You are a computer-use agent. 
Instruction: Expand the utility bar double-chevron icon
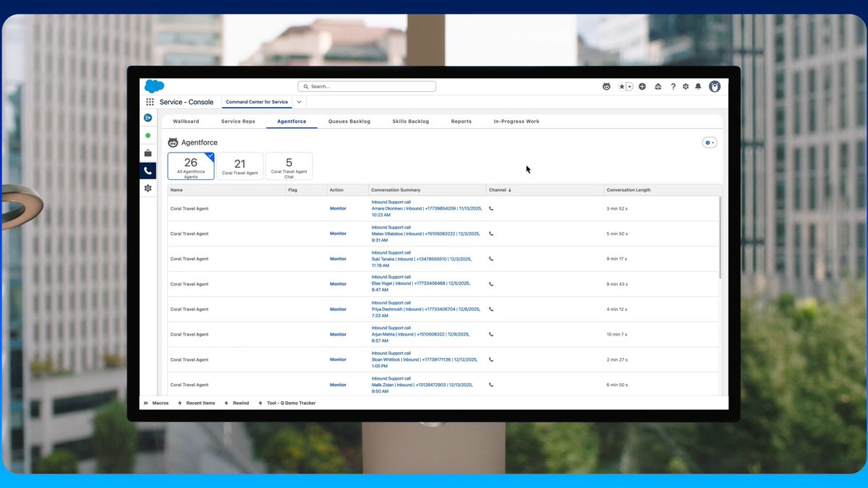tap(145, 403)
